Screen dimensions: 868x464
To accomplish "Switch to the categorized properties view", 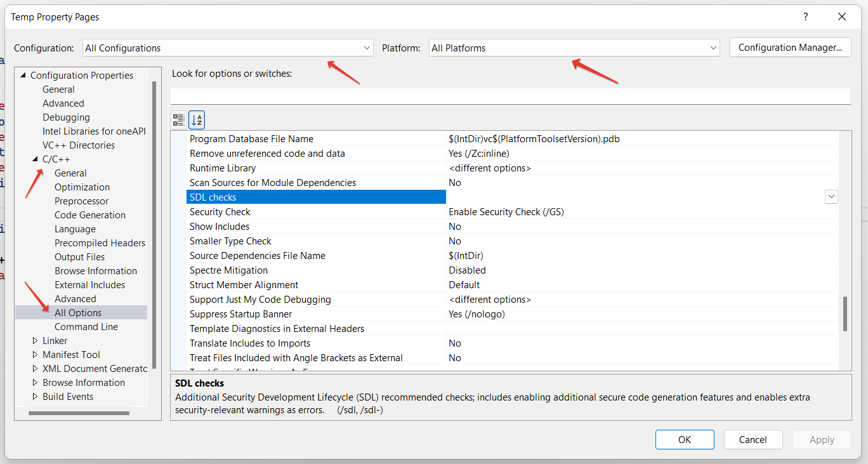I will [x=178, y=119].
